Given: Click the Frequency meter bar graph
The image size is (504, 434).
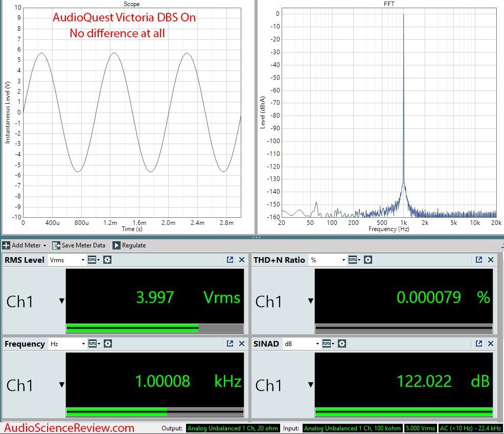Looking at the screenshot, I should 155,412.
